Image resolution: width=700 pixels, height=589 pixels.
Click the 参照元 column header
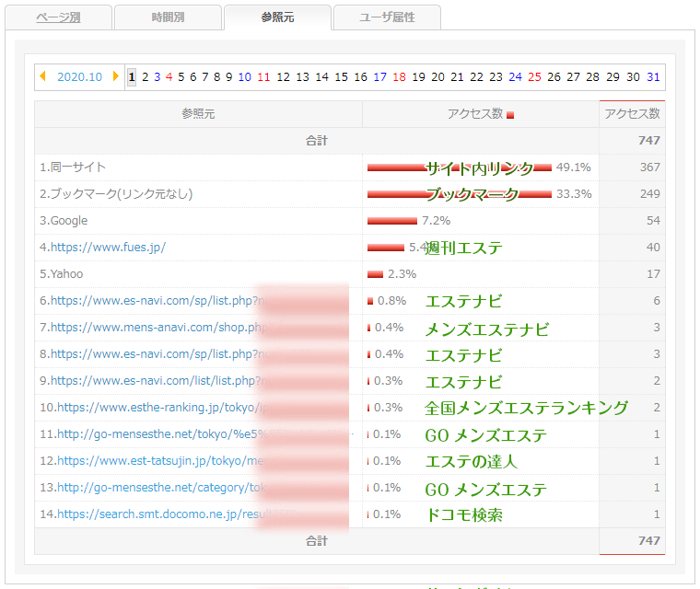click(198, 114)
